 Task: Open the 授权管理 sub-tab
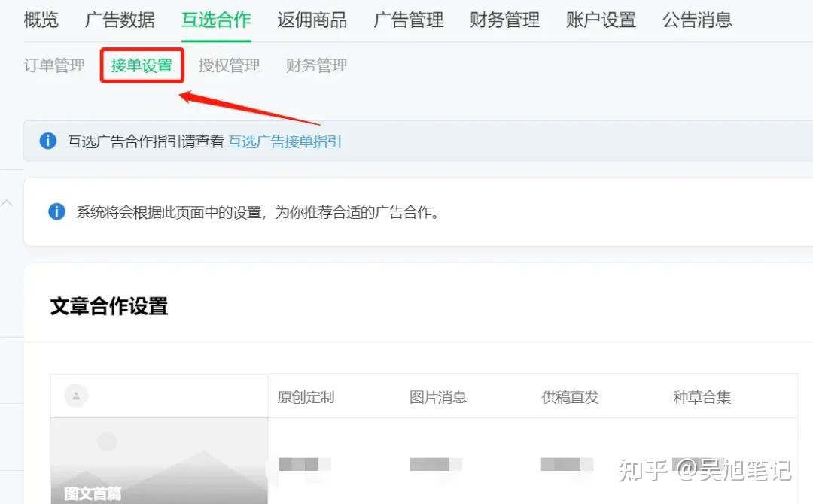click(x=229, y=66)
